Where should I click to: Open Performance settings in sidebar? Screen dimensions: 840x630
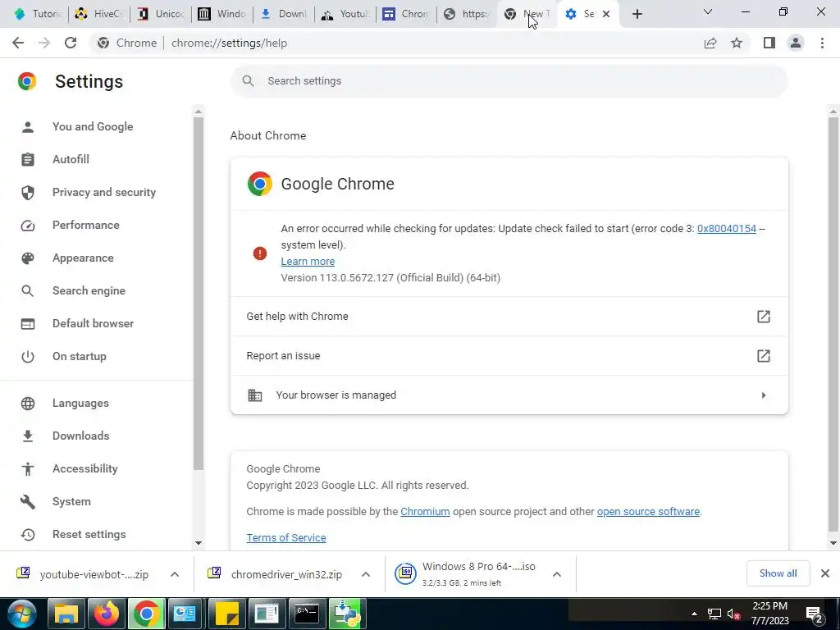[85, 225]
